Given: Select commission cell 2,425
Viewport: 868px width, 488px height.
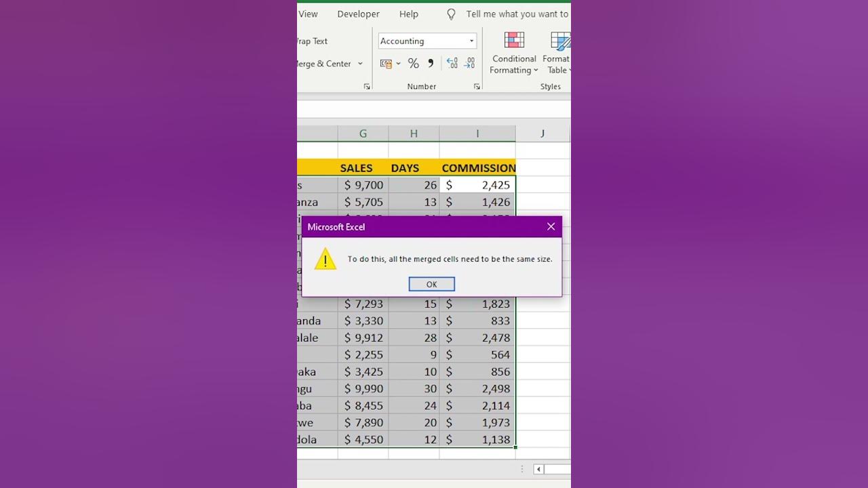Looking at the screenshot, I should coord(477,185).
